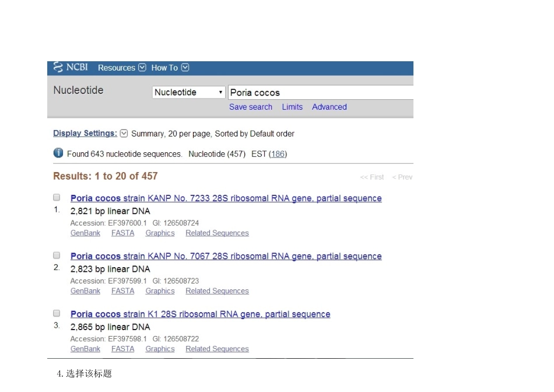Open GenBank for accession EF397598.1

(x=85, y=349)
